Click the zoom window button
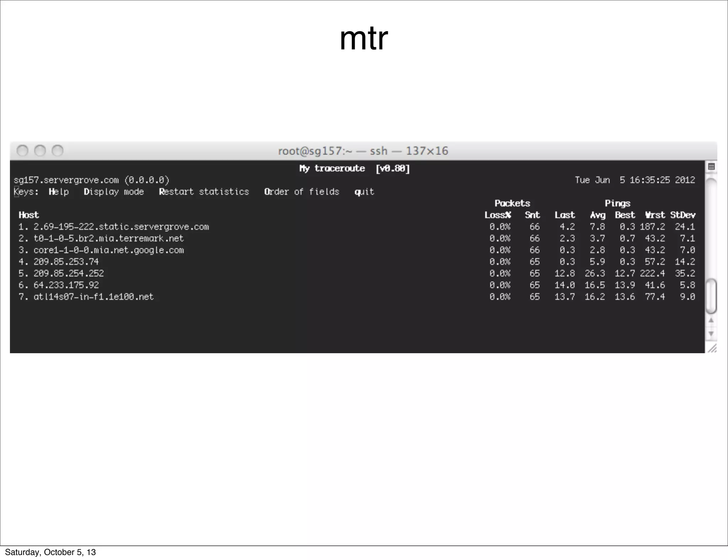 click(58, 151)
